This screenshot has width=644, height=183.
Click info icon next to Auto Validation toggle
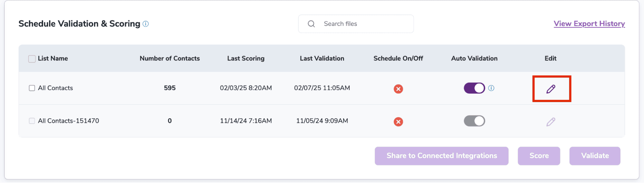click(491, 88)
